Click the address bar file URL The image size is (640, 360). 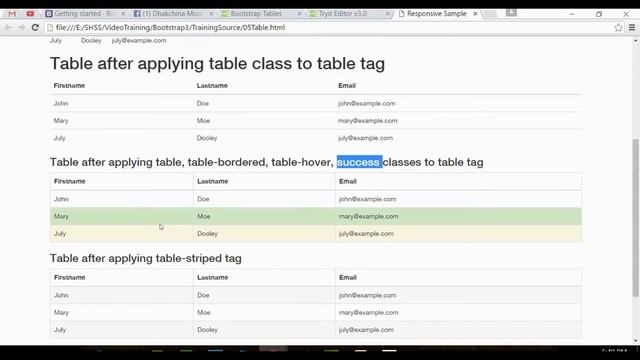(x=170, y=27)
